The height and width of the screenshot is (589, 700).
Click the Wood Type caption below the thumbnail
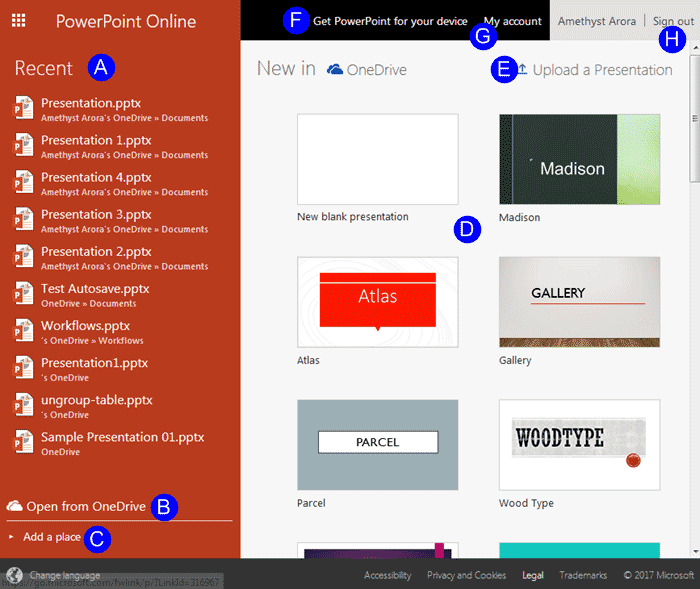point(526,503)
